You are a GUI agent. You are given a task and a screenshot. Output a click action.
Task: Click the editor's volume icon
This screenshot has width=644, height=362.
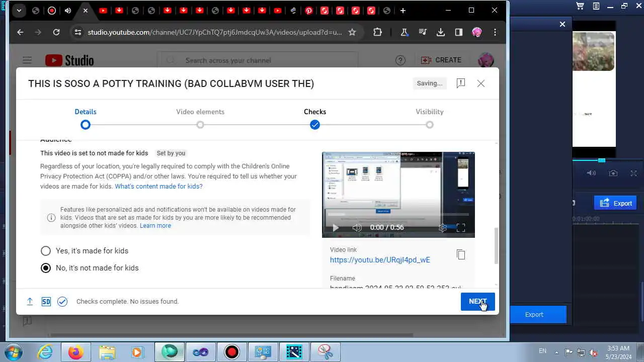592,173
